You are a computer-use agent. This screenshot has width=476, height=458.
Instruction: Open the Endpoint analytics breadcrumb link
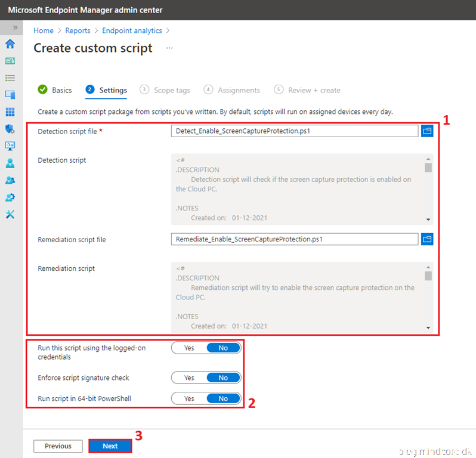tap(132, 30)
